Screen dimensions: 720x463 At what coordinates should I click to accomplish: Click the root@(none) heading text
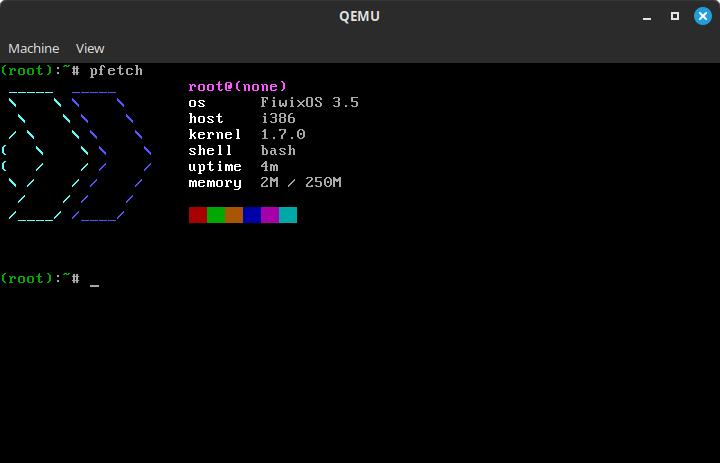(x=238, y=87)
